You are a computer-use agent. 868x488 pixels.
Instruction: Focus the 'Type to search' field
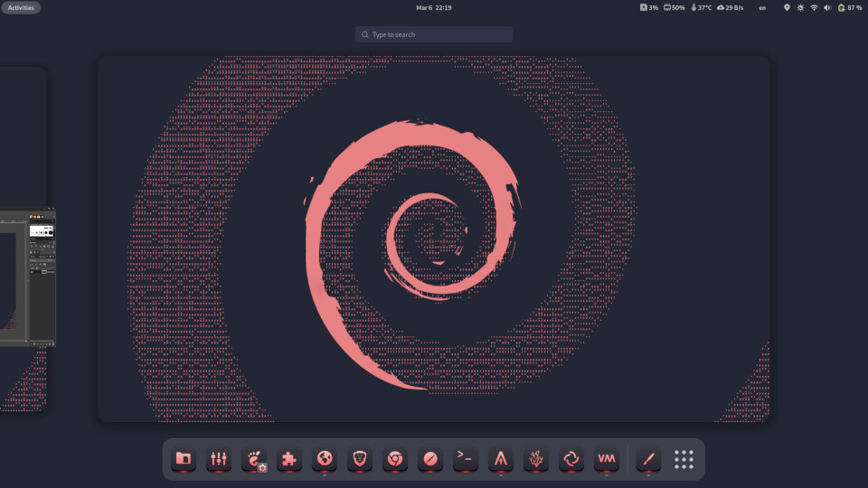(434, 34)
